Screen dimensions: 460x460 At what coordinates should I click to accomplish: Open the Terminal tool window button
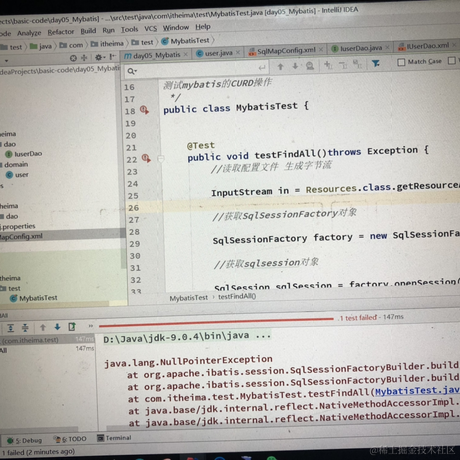click(x=114, y=438)
